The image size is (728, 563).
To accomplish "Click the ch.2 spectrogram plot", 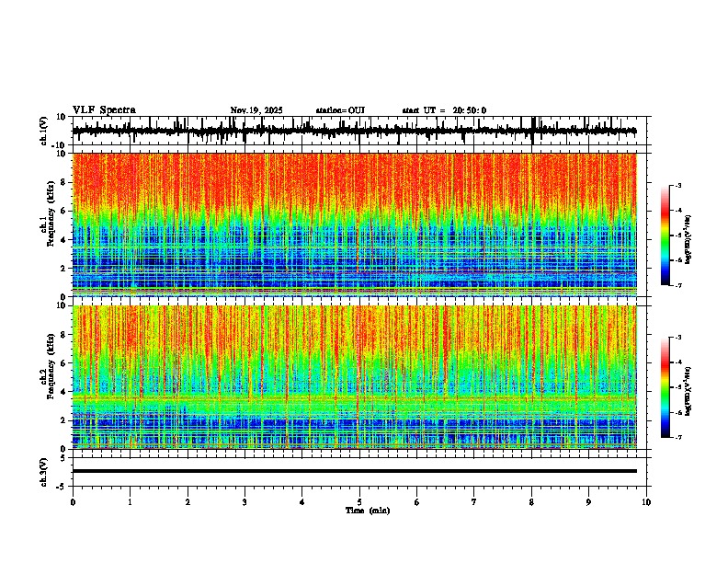I will tap(354, 377).
